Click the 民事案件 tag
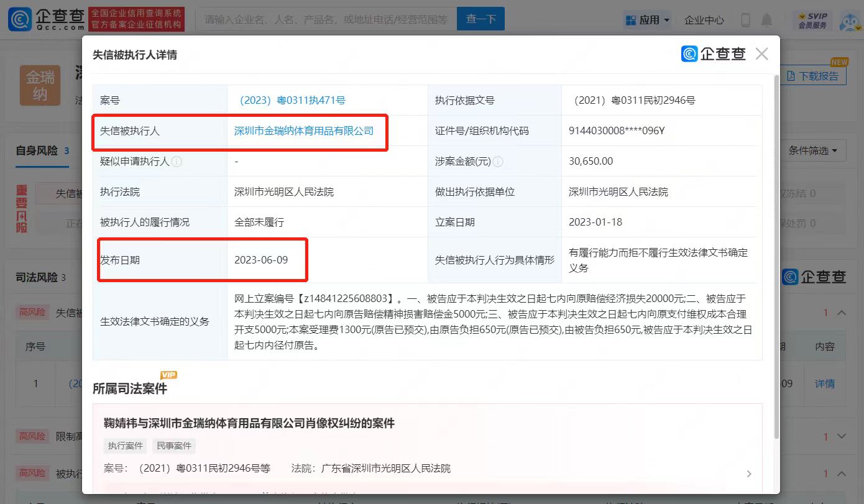The width and height of the screenshot is (864, 504). coord(174,446)
